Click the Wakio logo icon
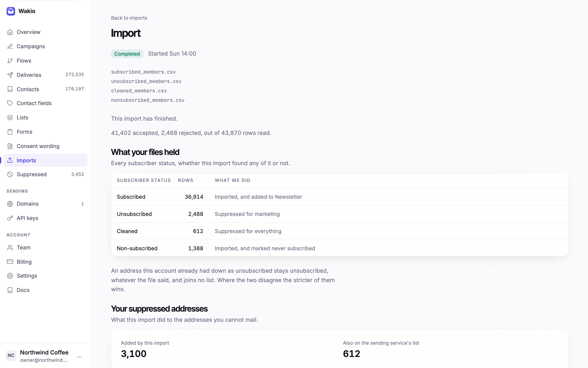 [11, 11]
